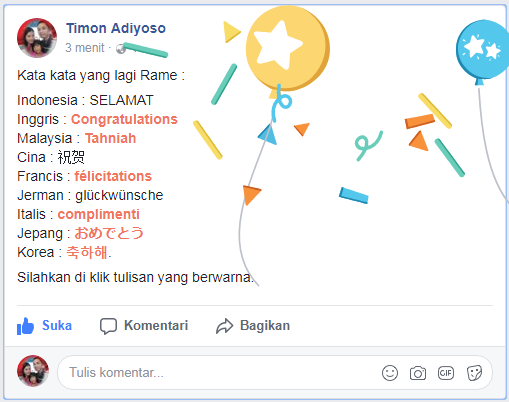The width and height of the screenshot is (509, 402).
Task: Click the colored word Congratulations
Action: point(124,119)
